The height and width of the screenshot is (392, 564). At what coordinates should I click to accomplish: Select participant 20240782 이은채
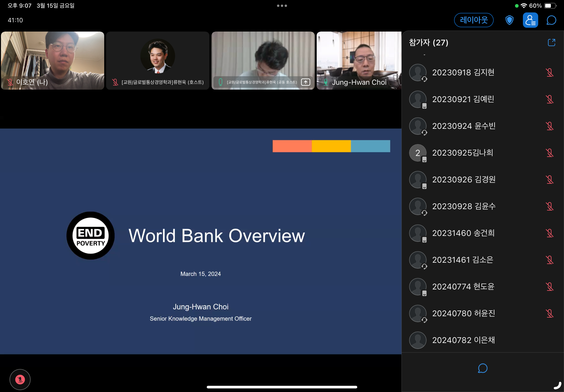click(483, 340)
